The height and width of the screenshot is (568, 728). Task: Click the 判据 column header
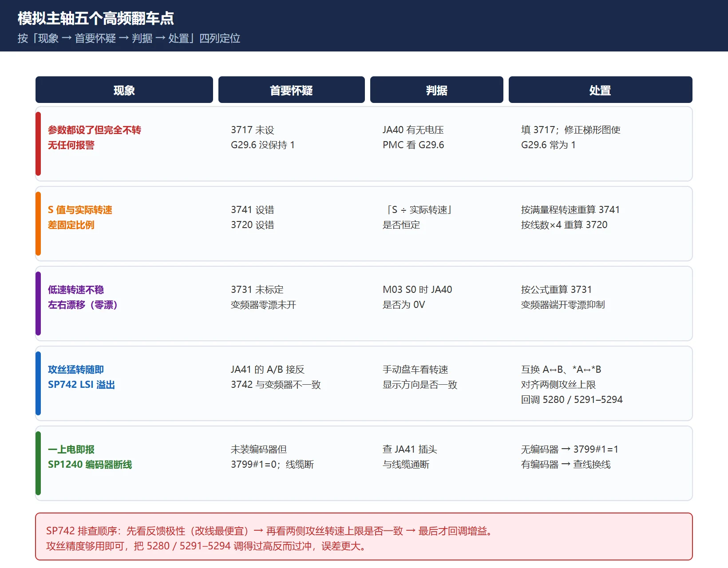point(437,90)
